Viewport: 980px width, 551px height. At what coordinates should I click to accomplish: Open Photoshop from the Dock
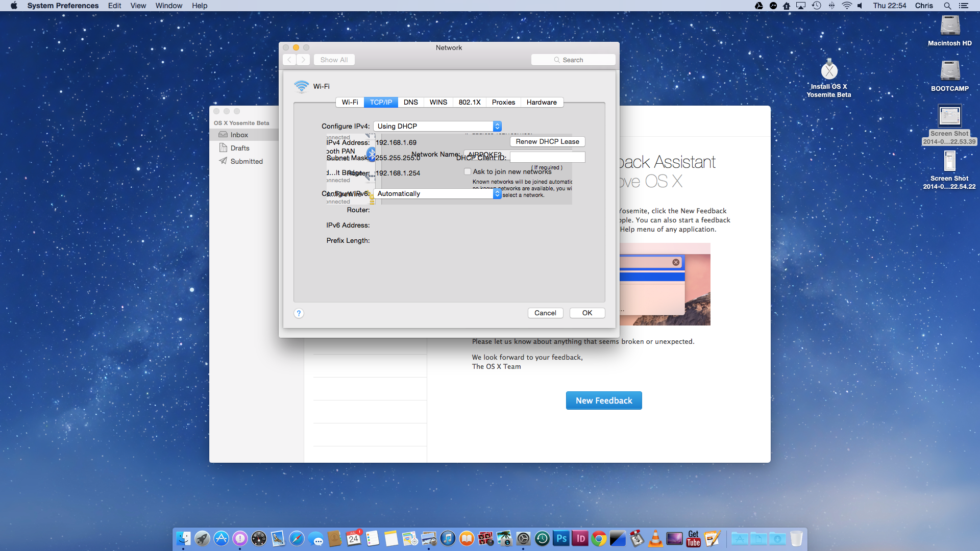561,538
